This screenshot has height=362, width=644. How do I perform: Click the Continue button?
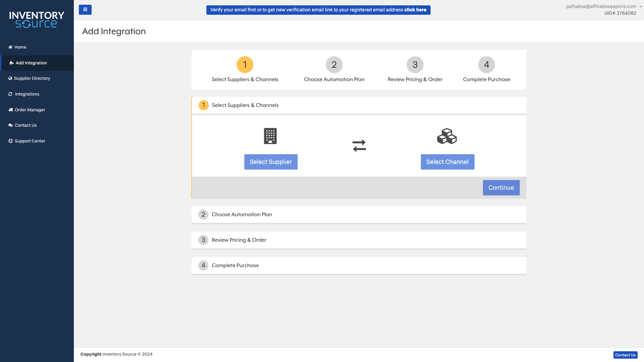[501, 188]
